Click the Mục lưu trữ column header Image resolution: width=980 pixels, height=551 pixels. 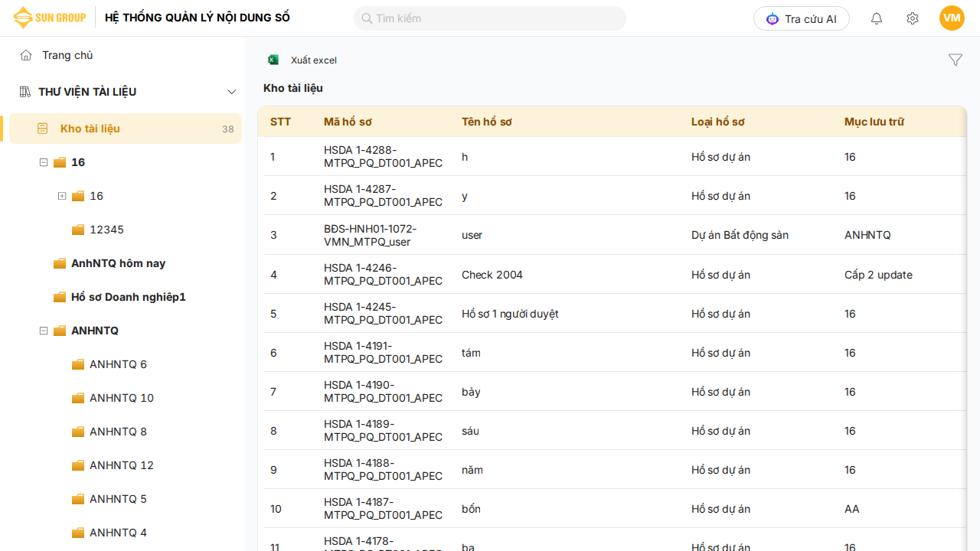pyautogui.click(x=874, y=122)
